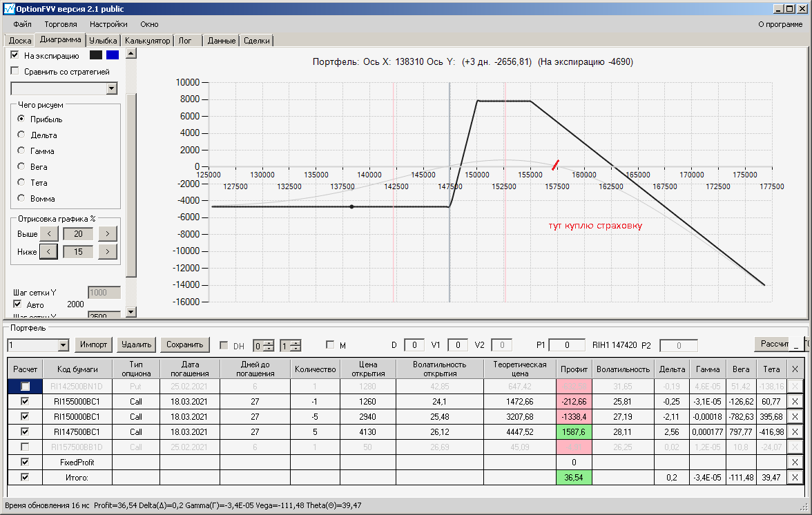
Task: Open О программе menu item
Action: 780,24
